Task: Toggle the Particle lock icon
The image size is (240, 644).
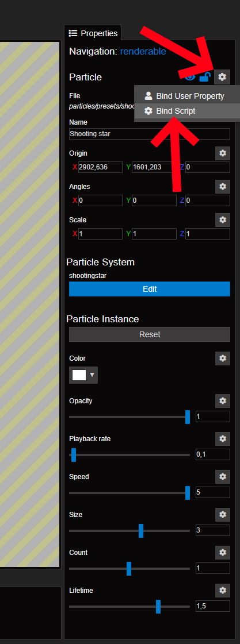Action: click(204, 76)
